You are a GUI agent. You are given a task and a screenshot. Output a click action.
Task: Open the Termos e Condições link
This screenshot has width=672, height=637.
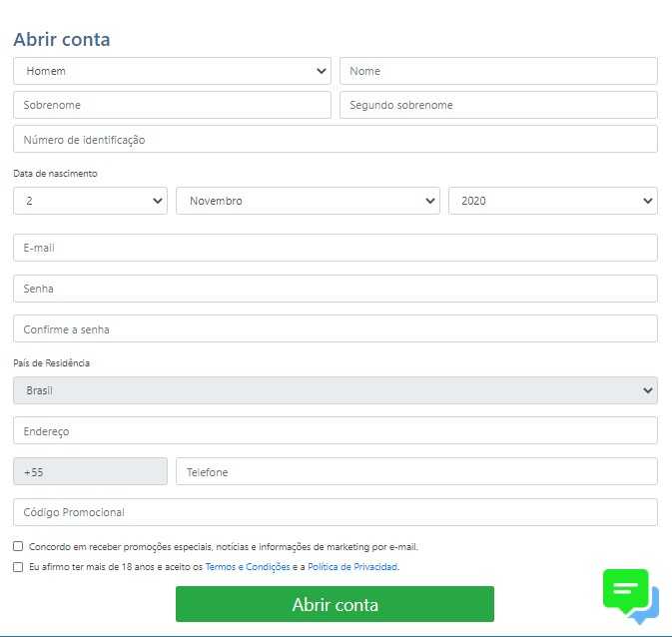(x=248, y=567)
